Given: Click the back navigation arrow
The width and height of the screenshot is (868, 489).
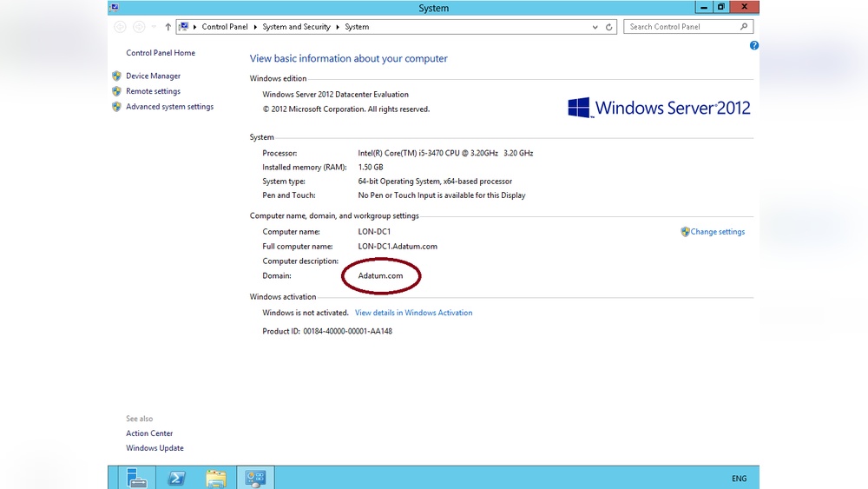Looking at the screenshot, I should [x=120, y=27].
